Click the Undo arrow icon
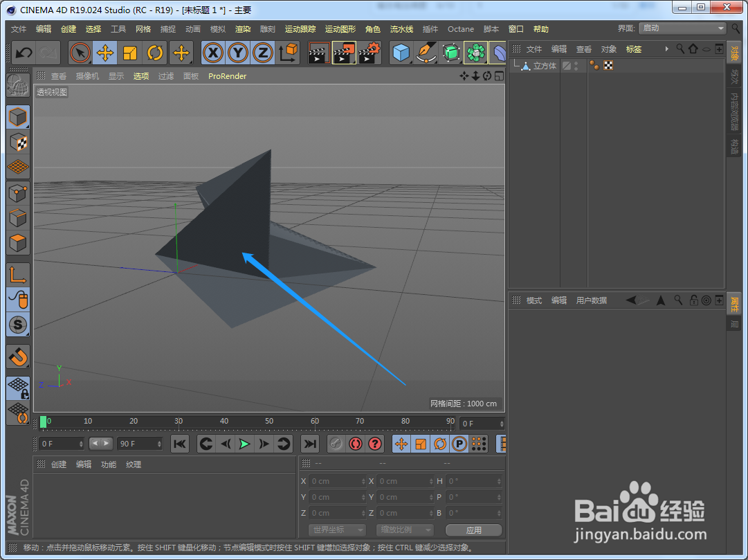 click(x=24, y=53)
